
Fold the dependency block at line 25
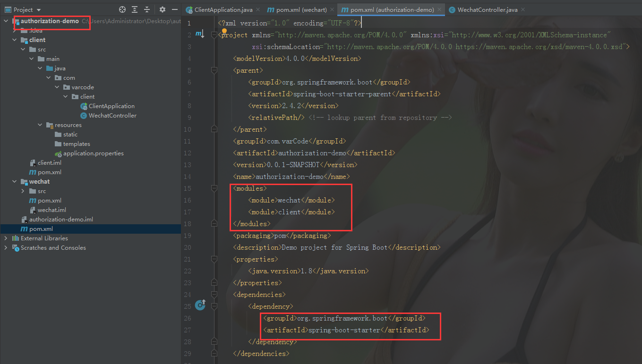click(x=214, y=306)
